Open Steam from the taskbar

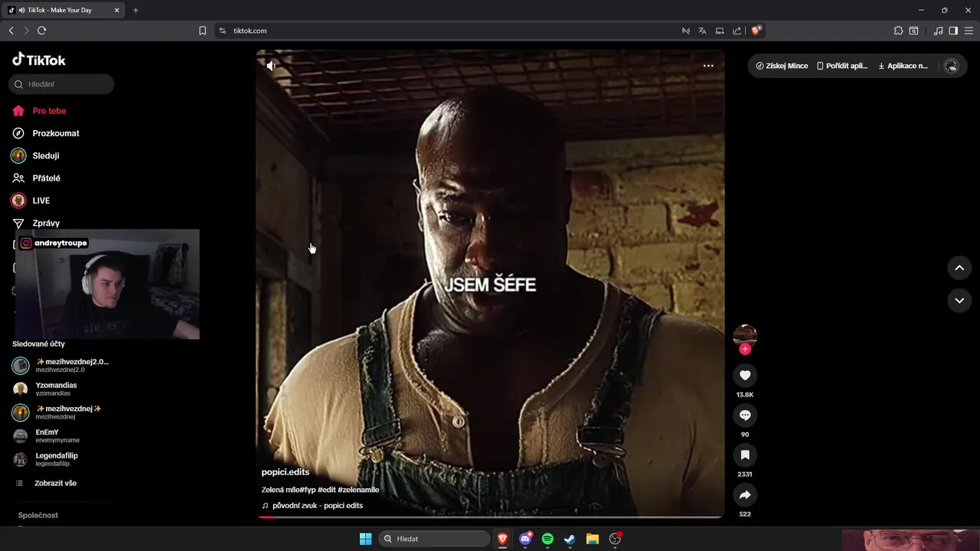pyautogui.click(x=570, y=539)
